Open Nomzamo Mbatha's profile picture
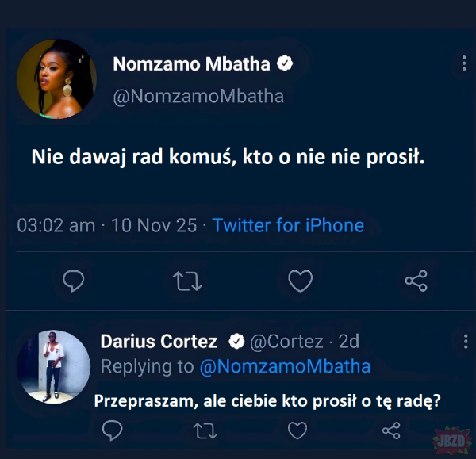This screenshot has height=459, width=476. [x=56, y=79]
